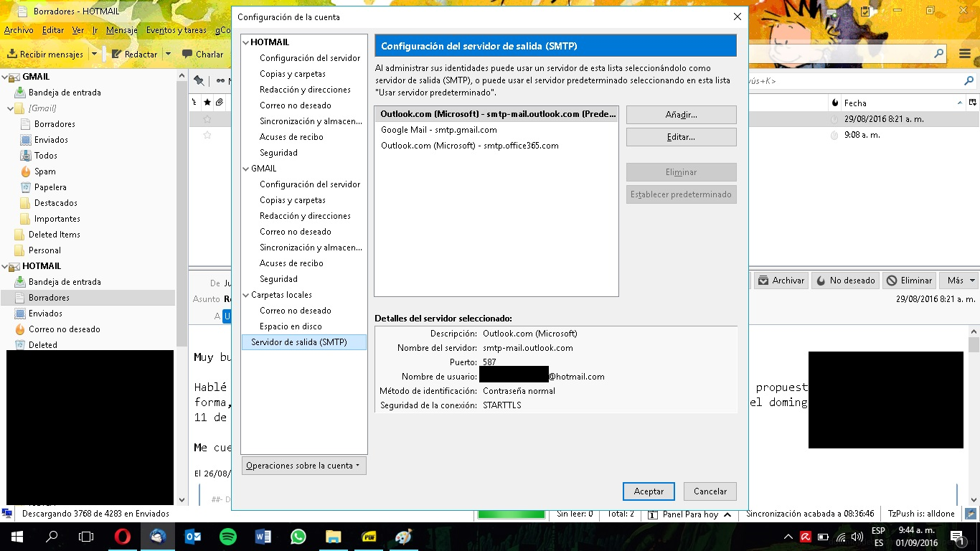Collapse the GMAIL account in folder pane

(x=4, y=77)
